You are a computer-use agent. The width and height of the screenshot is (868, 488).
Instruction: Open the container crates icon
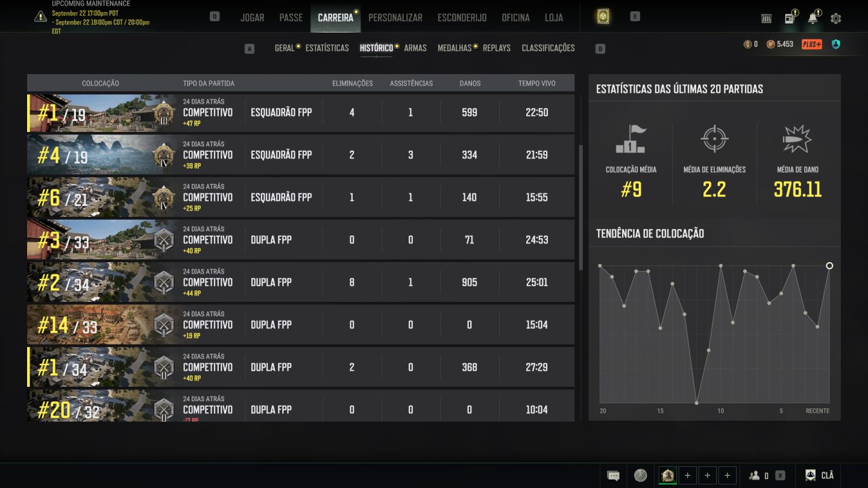click(766, 19)
